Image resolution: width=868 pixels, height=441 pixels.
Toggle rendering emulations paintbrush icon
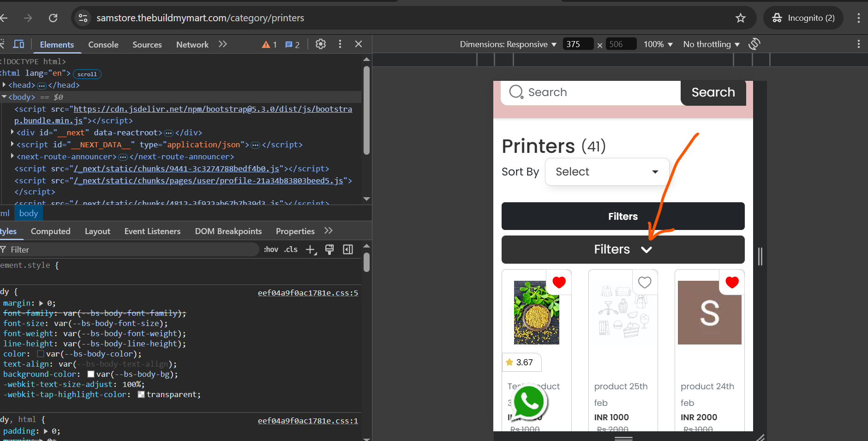click(329, 250)
